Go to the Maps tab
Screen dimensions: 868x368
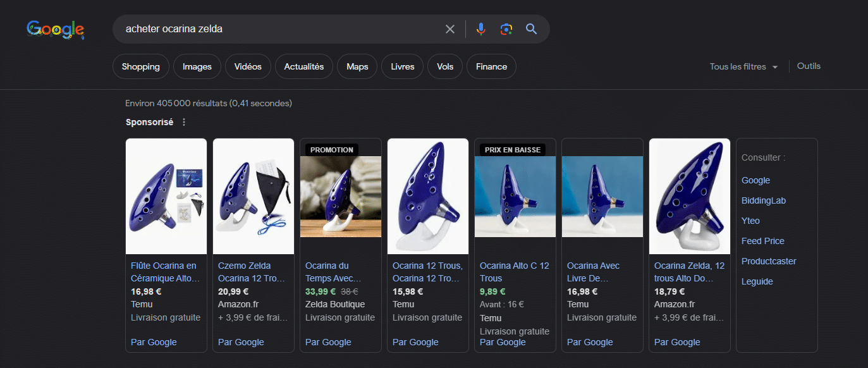pos(357,66)
